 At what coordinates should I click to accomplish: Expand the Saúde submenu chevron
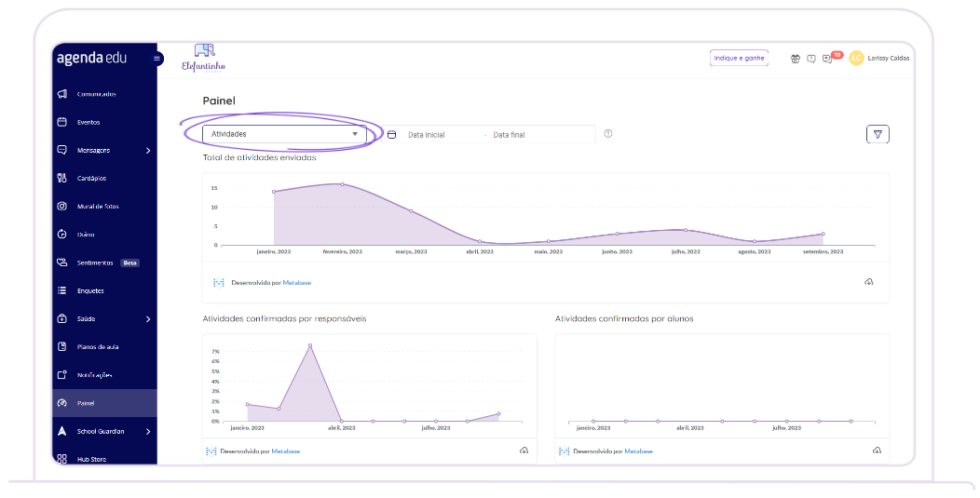(x=148, y=319)
